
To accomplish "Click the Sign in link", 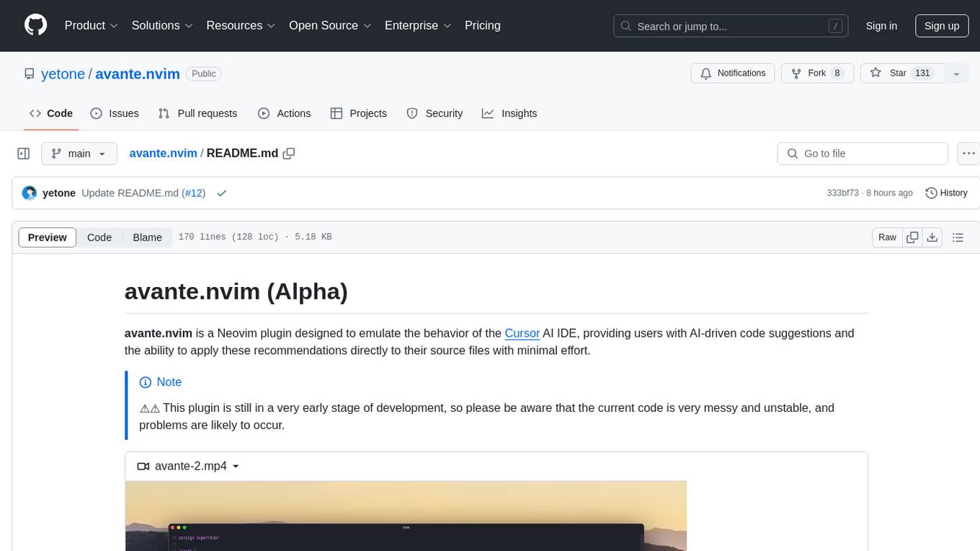I will [x=881, y=26].
